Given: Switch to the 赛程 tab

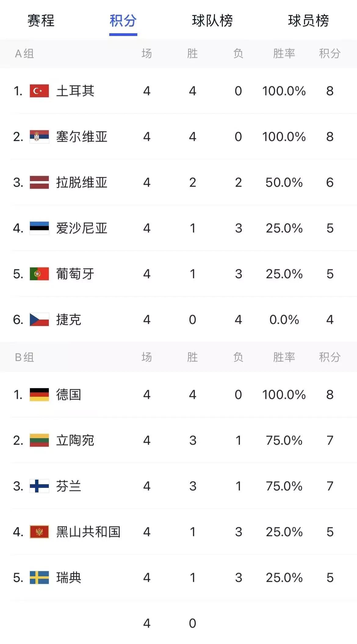Looking at the screenshot, I should click(x=41, y=21).
